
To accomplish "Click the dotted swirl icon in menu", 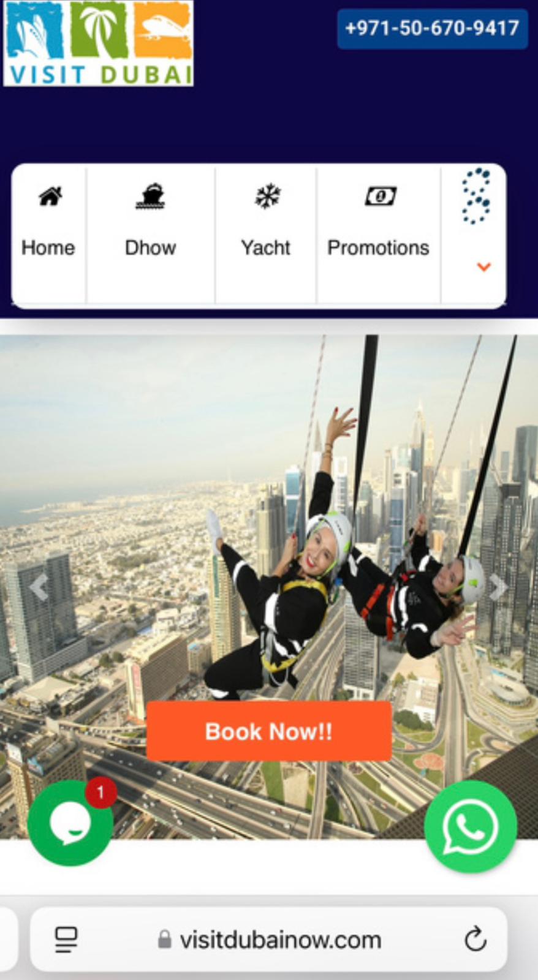I will (x=476, y=196).
